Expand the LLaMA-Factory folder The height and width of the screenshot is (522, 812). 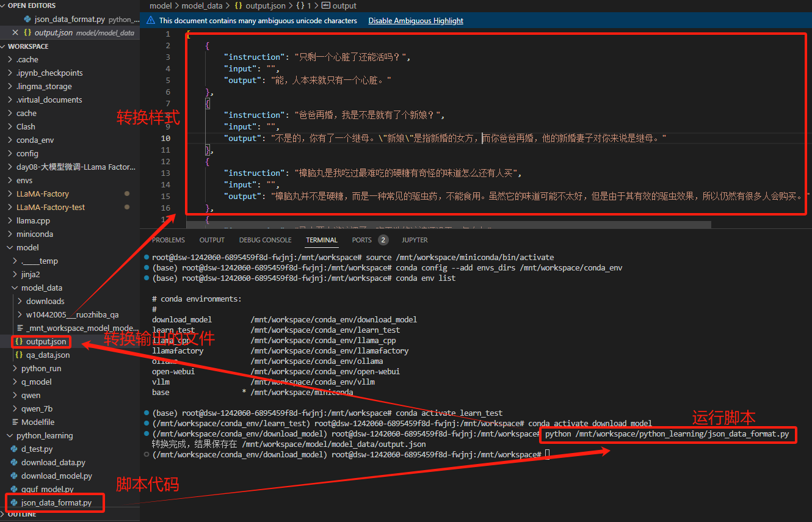[x=43, y=194]
